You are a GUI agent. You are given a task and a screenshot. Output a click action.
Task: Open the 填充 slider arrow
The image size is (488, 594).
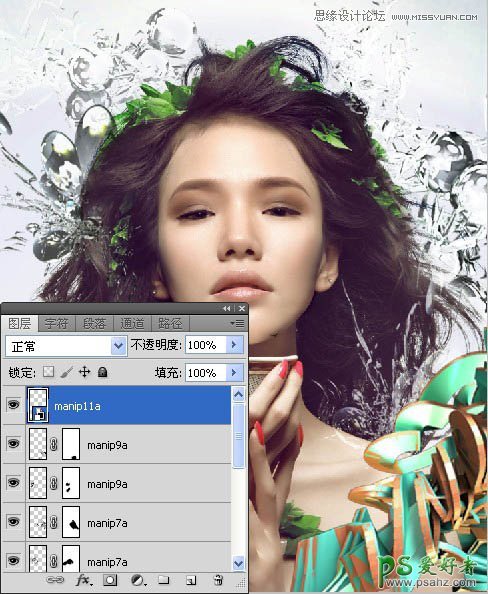click(x=235, y=373)
